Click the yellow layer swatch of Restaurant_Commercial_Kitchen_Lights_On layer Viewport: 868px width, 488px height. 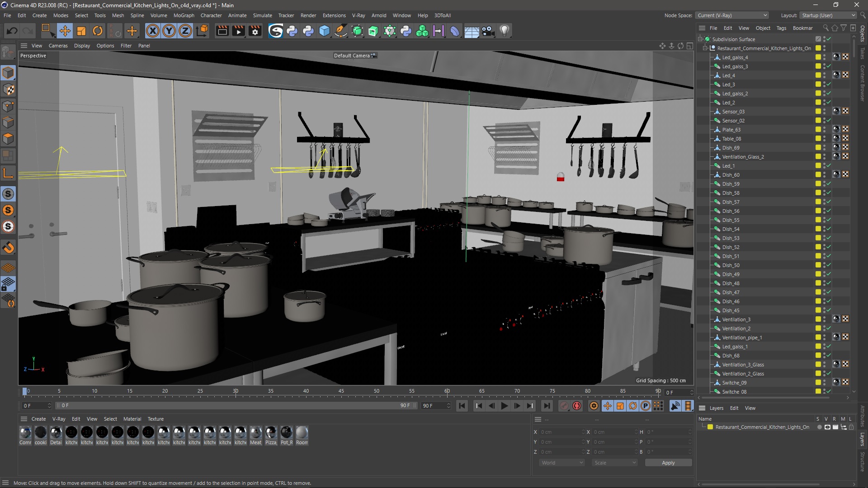click(x=710, y=427)
